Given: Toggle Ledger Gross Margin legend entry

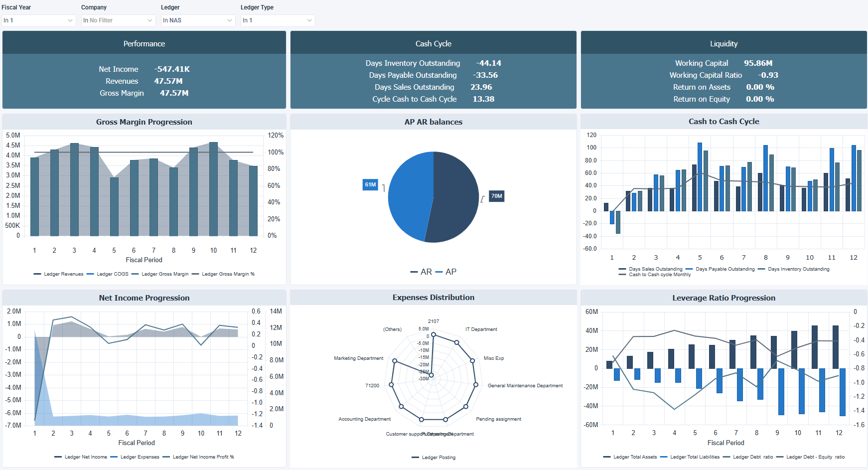Looking at the screenshot, I should click(160, 274).
